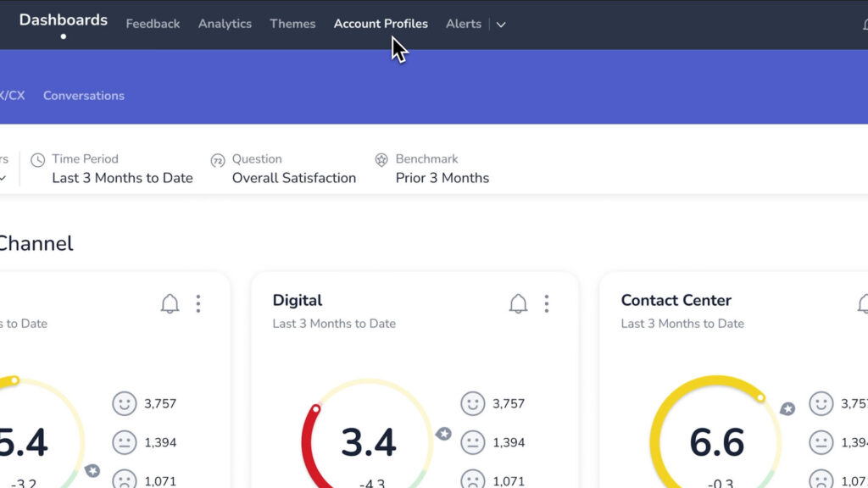Go to the Feedback tab
Screen dimensions: 868x488
coord(153,24)
